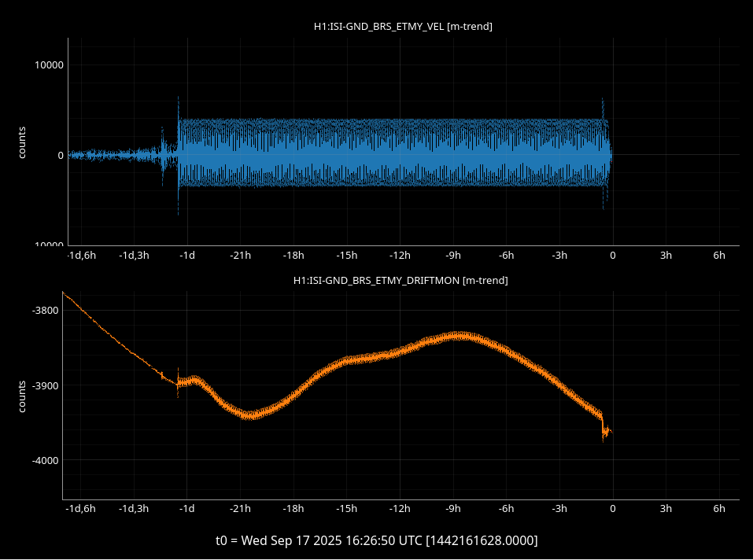753x560 pixels.
Task: Click the H1:ISI-GND_BRS_ETMY_DRIFTMON plot title
Action: pos(400,280)
